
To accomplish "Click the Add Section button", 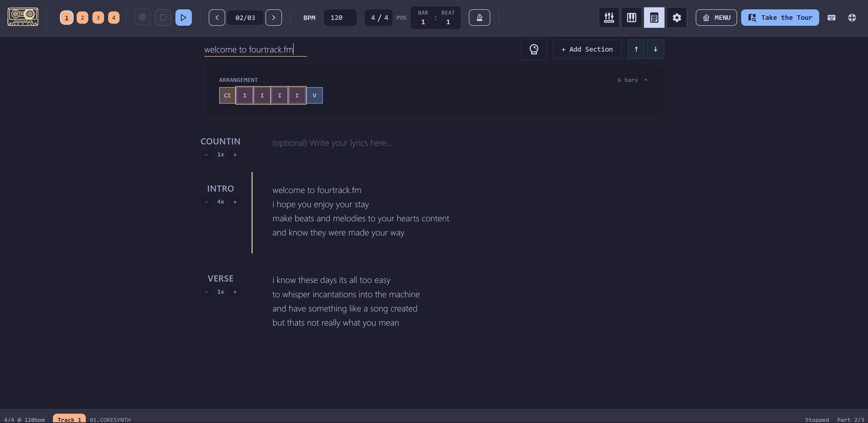I will [587, 49].
